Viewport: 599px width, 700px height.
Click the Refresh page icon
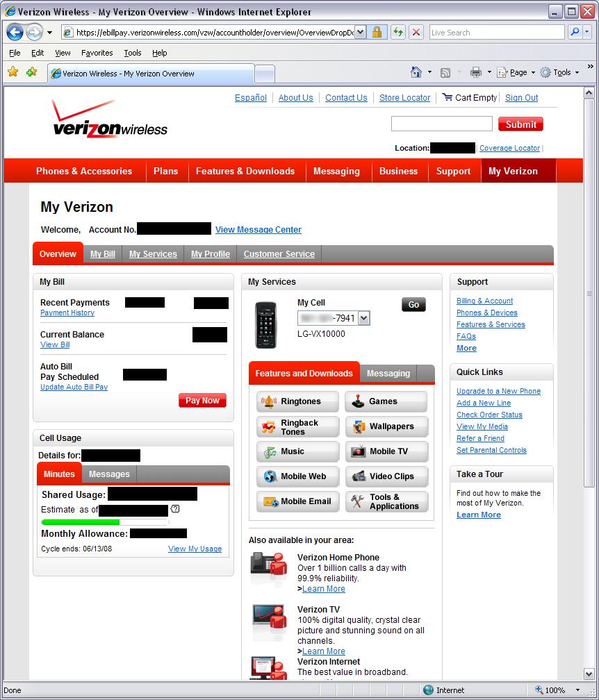[397, 32]
